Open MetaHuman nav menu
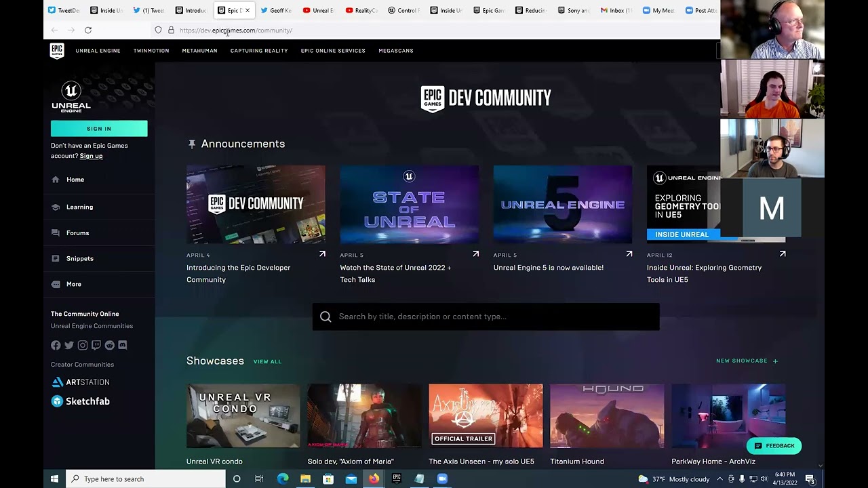 point(199,51)
